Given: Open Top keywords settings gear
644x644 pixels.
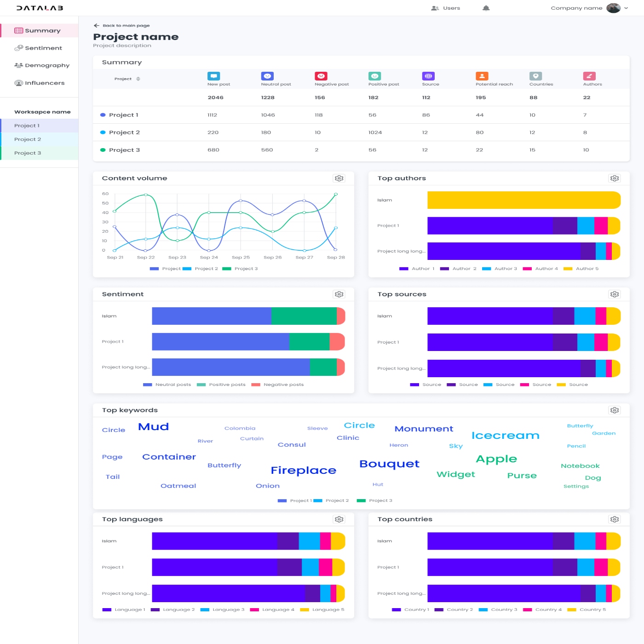Looking at the screenshot, I should pyautogui.click(x=615, y=410).
